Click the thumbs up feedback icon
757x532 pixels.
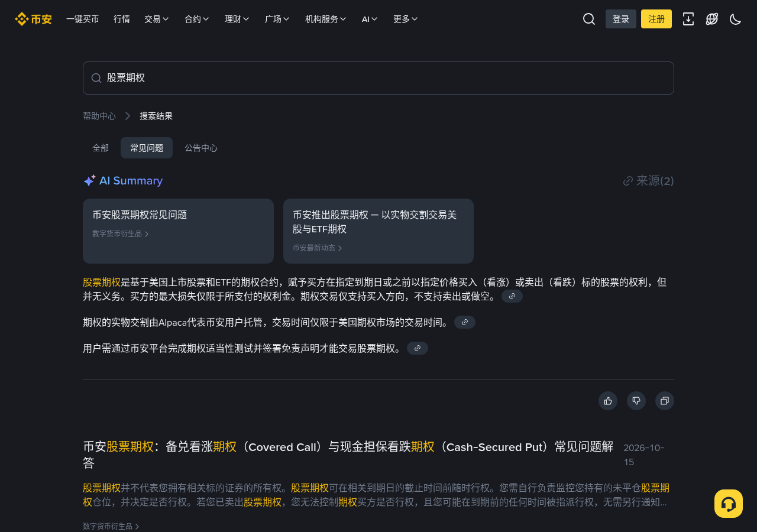click(608, 401)
